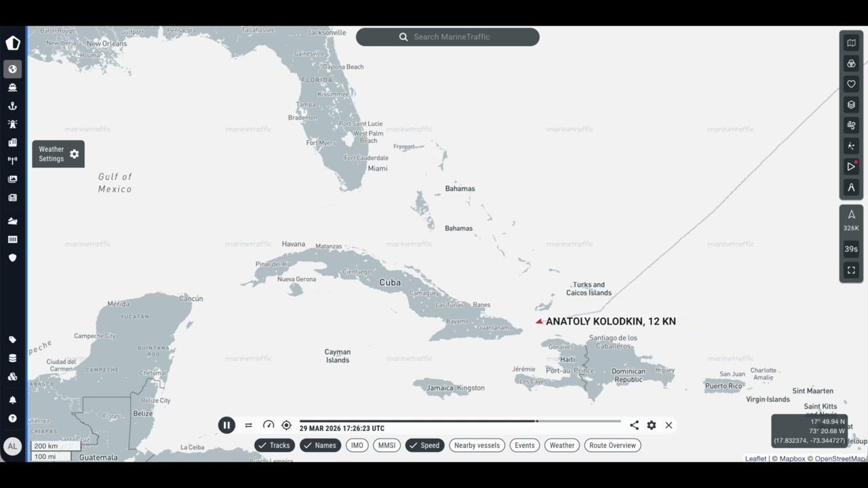The height and width of the screenshot is (488, 868).
Task: Open the playback speed gauge control
Action: [x=269, y=426]
